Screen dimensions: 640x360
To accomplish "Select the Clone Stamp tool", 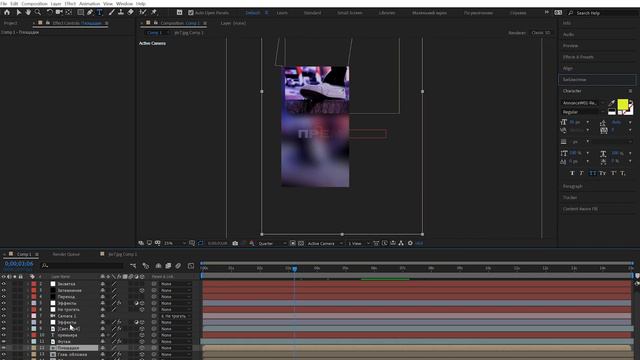I will click(x=121, y=13).
